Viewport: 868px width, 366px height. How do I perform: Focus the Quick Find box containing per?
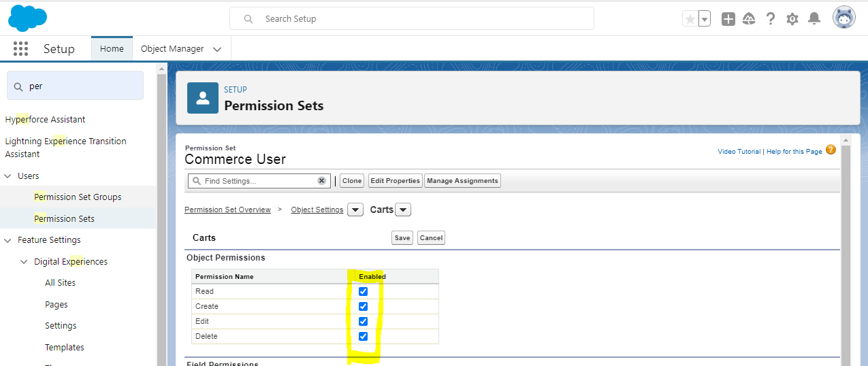click(x=75, y=86)
